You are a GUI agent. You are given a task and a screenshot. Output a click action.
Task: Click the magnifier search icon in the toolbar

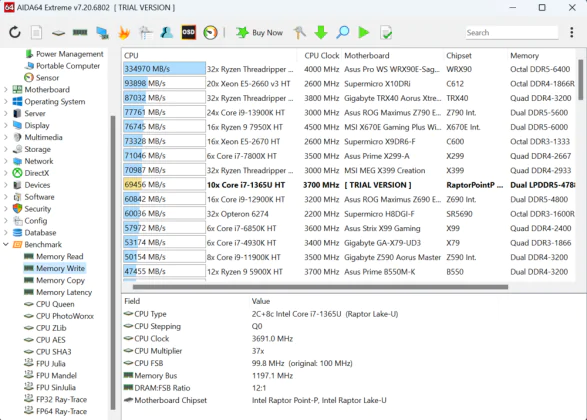point(343,33)
